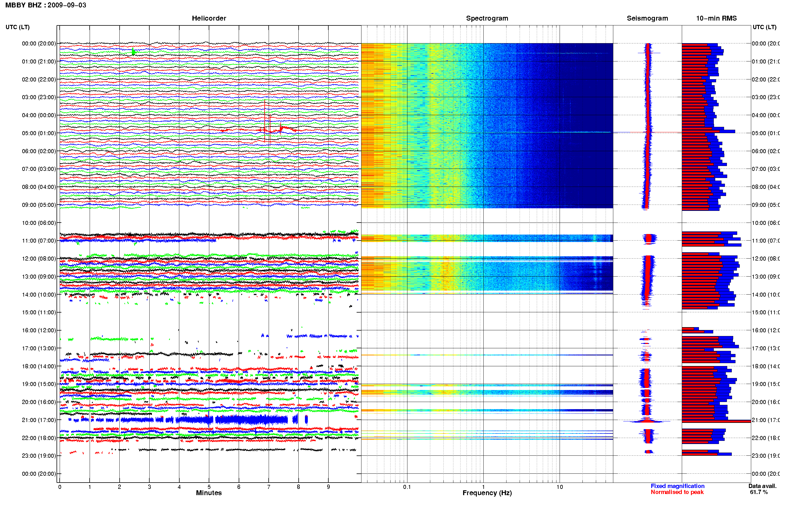Select the Seismogram panel heading

coord(647,18)
